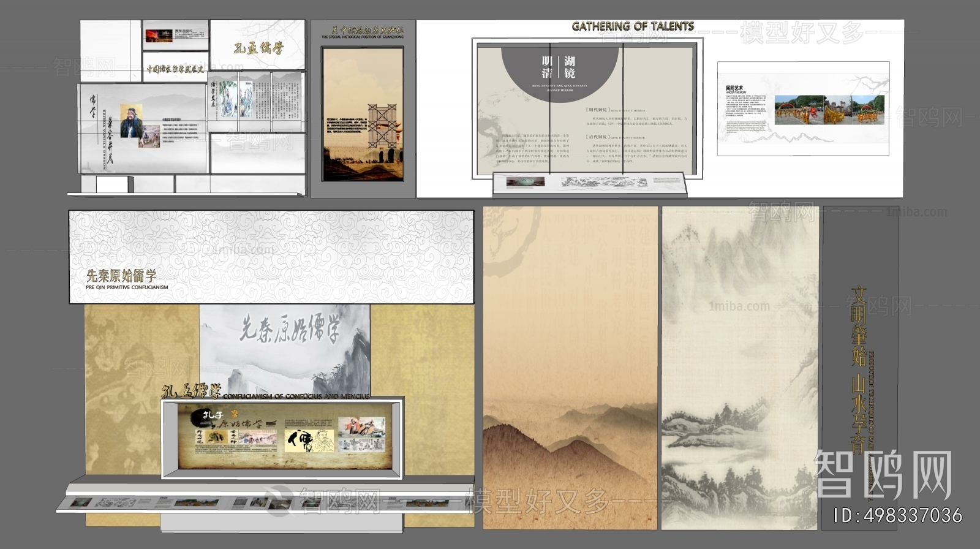Click CONFUCIANISM OF CONFUCIUS AND MENCIUS text
Viewport: 980px width, 549px height.
click(296, 396)
